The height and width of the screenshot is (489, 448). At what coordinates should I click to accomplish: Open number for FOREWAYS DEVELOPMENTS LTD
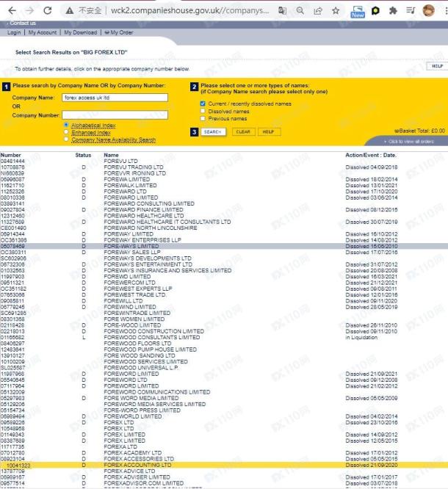(13, 258)
